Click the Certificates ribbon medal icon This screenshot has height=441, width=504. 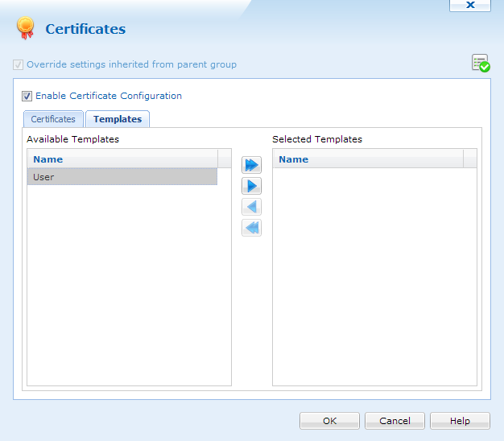26,28
